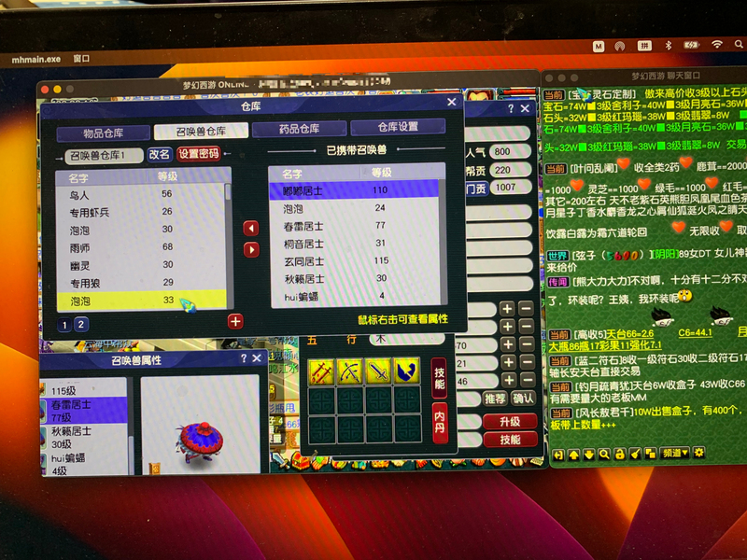The image size is (747, 560).
Task: Open chat settings gear icon
Action: pyautogui.click(x=698, y=452)
